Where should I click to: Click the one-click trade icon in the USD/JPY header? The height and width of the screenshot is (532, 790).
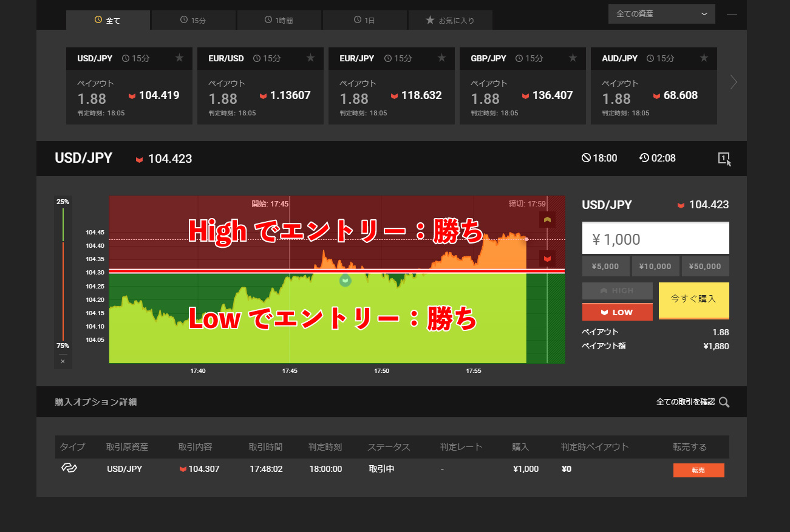[x=724, y=159]
